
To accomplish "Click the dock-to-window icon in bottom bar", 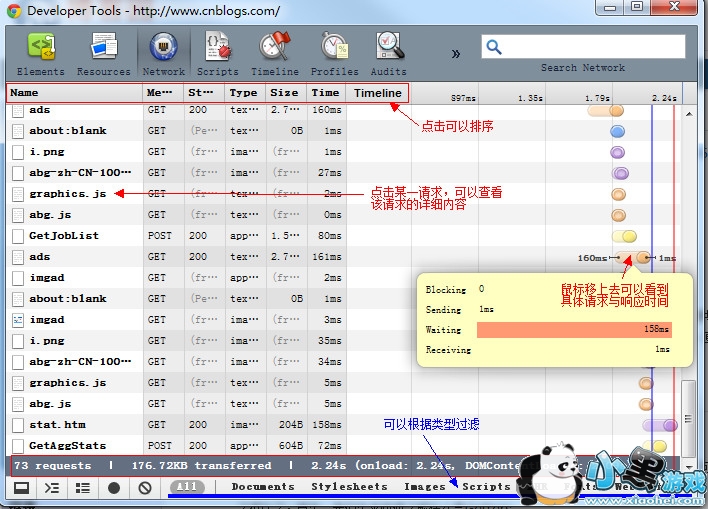I will [21, 488].
